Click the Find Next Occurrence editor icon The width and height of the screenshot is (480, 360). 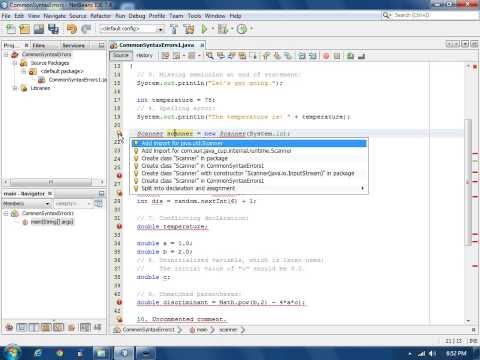pyautogui.click(x=231, y=56)
